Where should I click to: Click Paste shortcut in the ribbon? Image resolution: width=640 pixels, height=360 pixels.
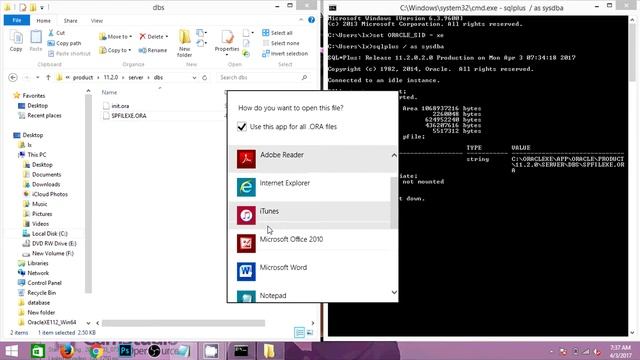point(69,53)
